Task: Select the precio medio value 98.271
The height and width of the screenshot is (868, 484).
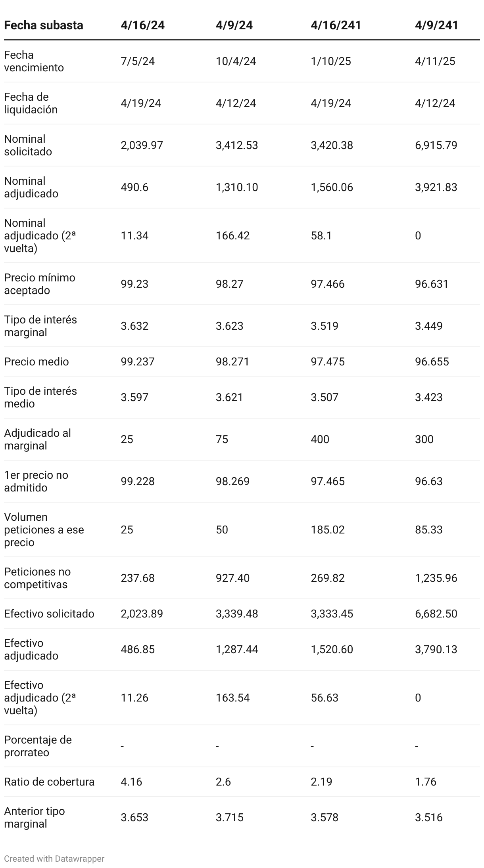Action: 232,361
